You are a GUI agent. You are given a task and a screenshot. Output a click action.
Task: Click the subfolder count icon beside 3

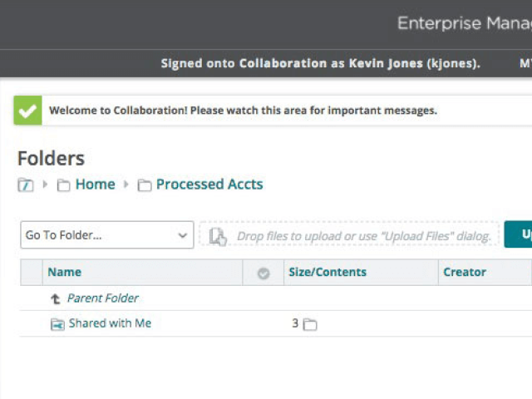coord(310,324)
